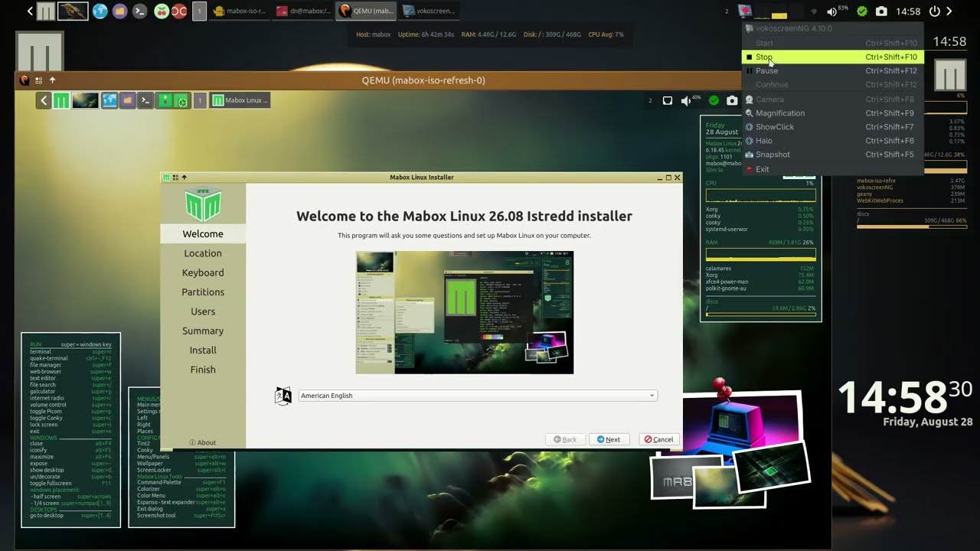Click the grid icon in QEMU title bar
980x551 pixels.
coord(38,80)
